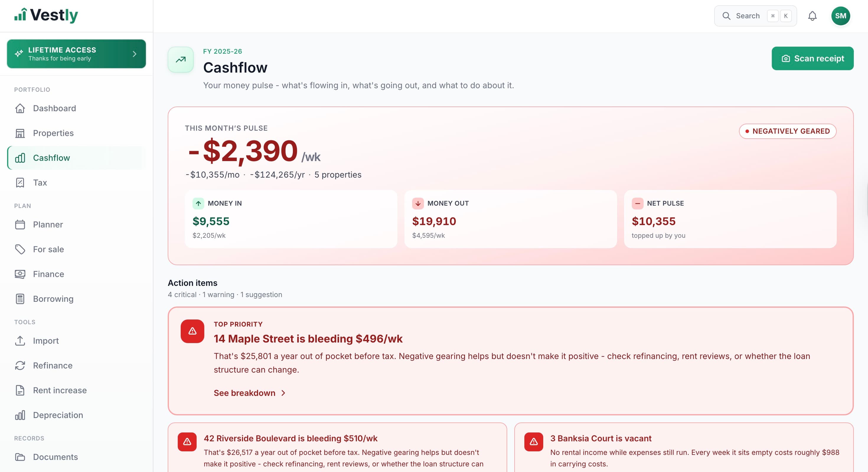Click the 3 Banksia Court warning icon
Screen dimensions: 868x472
[533, 442]
